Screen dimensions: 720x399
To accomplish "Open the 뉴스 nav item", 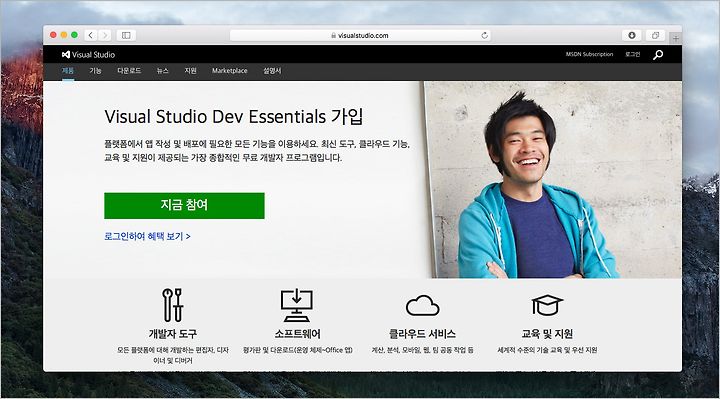I will tap(163, 71).
